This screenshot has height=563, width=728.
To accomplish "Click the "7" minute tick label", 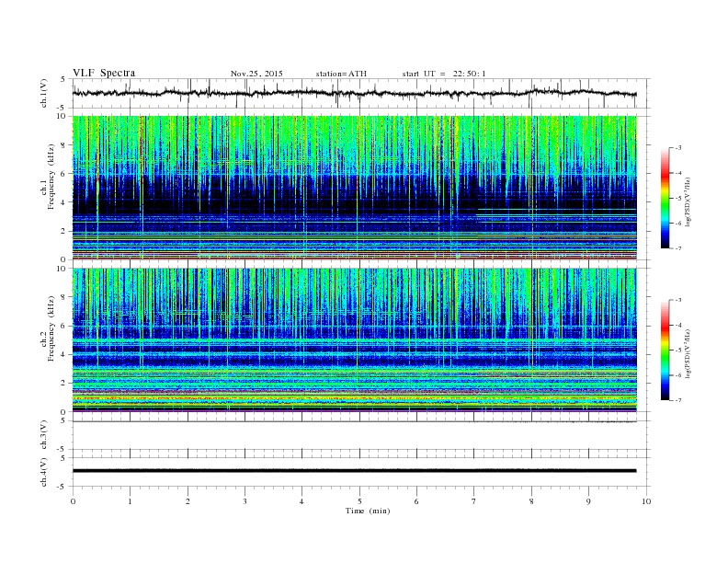I will coord(474,501).
